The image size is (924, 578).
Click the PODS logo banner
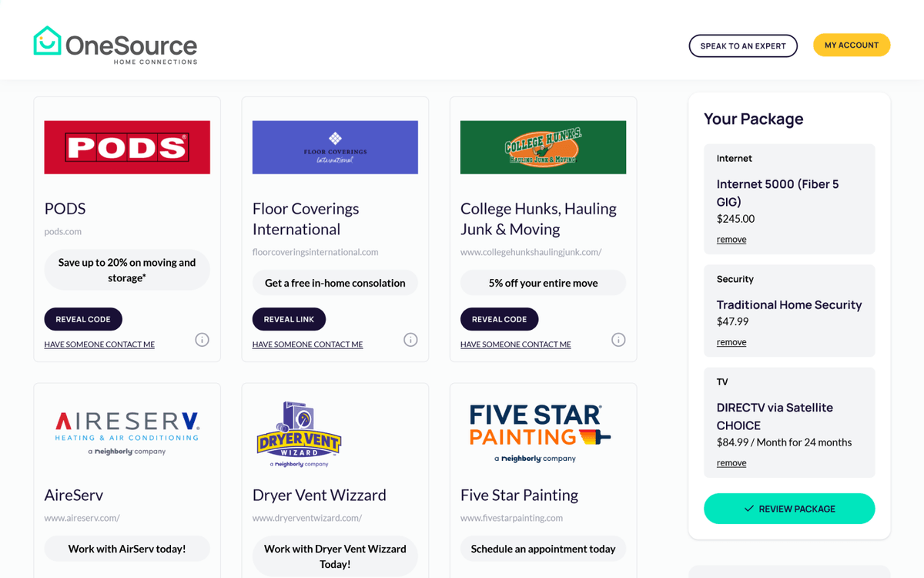coord(126,146)
